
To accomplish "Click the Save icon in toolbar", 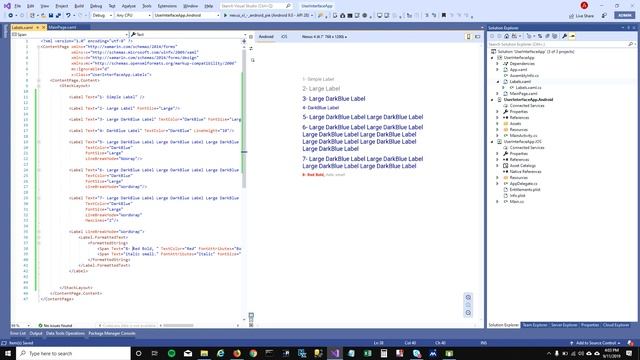I will click(51, 16).
